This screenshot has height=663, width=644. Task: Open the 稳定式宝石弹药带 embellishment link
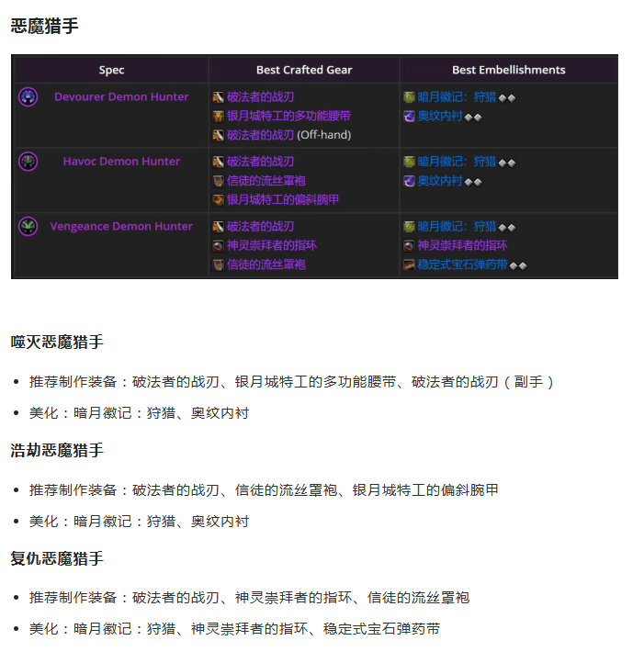(461, 264)
